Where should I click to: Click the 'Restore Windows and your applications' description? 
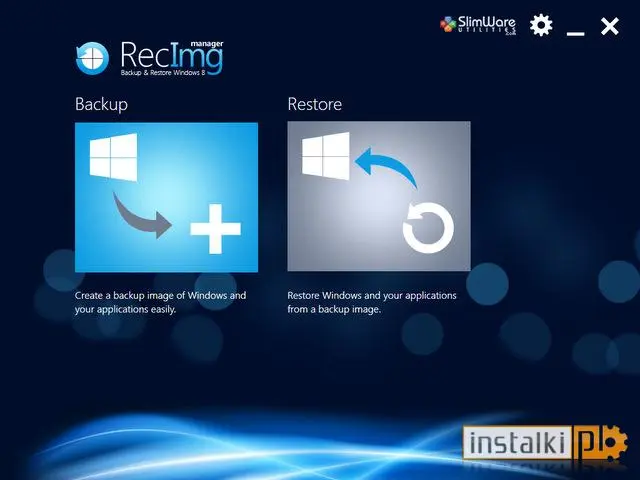tap(372, 302)
